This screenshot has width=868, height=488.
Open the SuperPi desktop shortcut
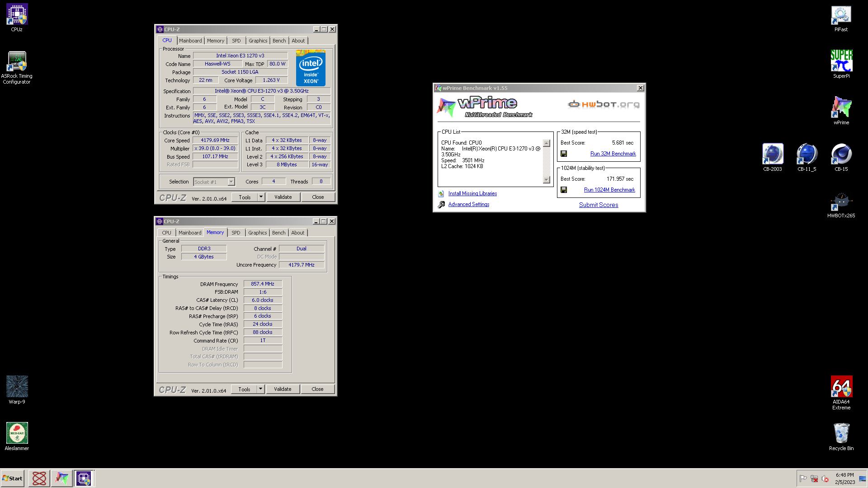(x=841, y=64)
